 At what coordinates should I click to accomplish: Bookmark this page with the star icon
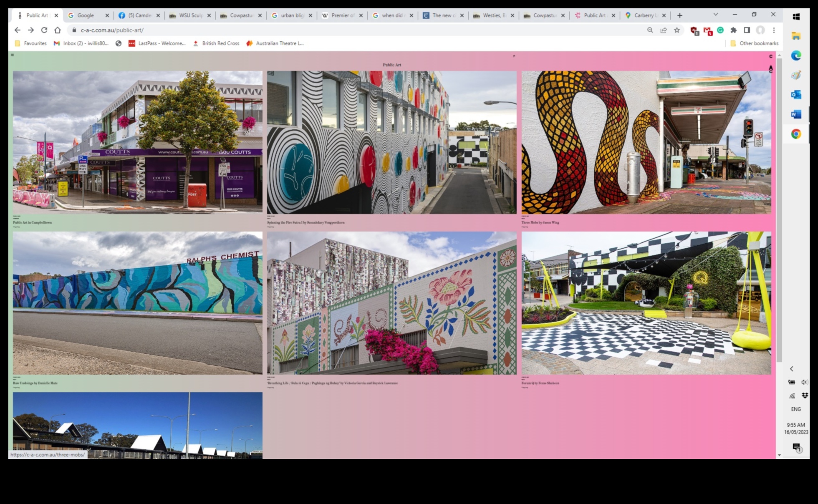pyautogui.click(x=677, y=30)
